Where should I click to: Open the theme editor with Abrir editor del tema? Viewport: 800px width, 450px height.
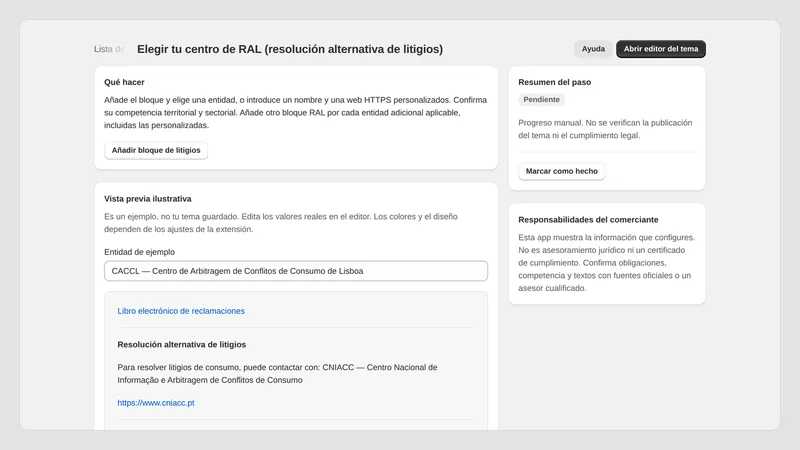tap(661, 49)
